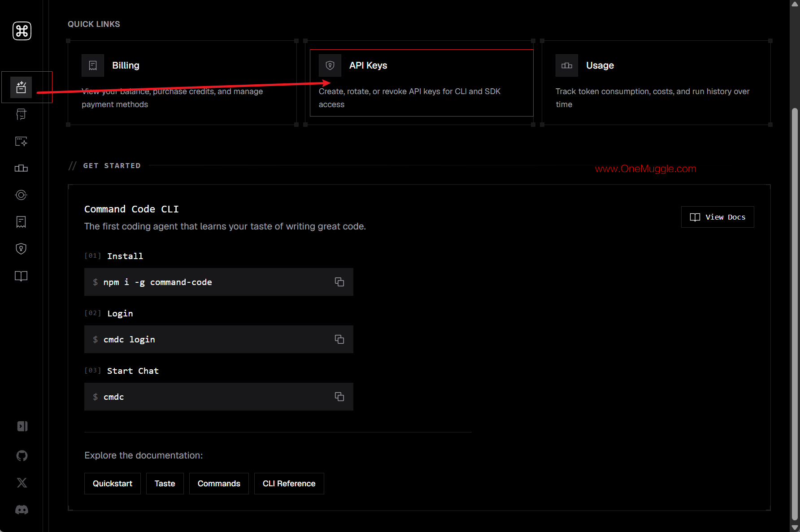Copy the npm install command
Image resolution: width=800 pixels, height=532 pixels.
(x=339, y=282)
